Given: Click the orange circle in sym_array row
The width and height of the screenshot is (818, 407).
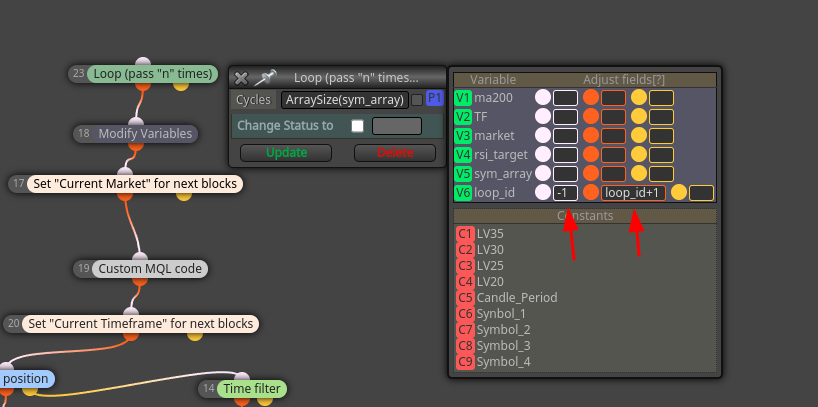Looking at the screenshot, I should pyautogui.click(x=591, y=174).
